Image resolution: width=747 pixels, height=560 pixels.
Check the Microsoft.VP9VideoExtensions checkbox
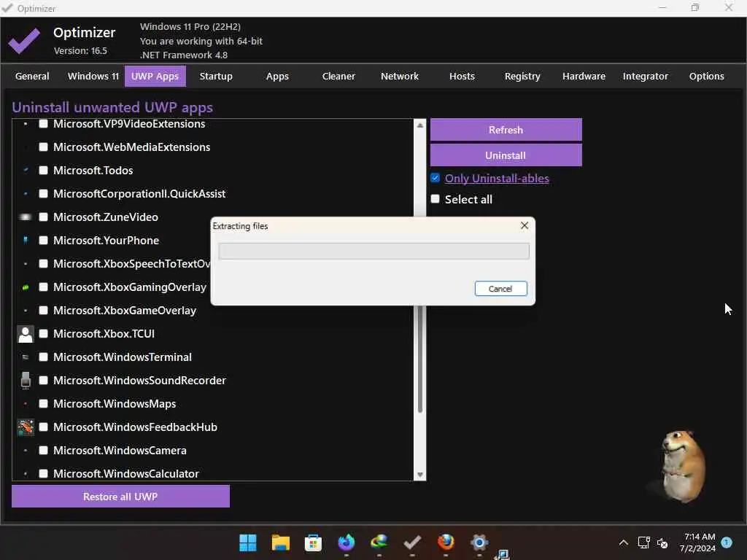click(43, 124)
